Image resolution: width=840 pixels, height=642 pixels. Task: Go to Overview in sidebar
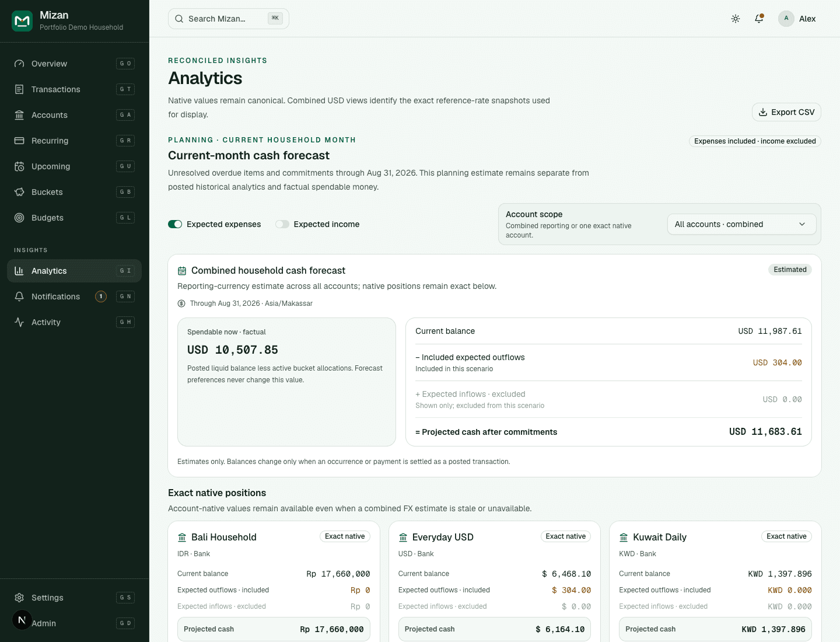click(x=74, y=64)
